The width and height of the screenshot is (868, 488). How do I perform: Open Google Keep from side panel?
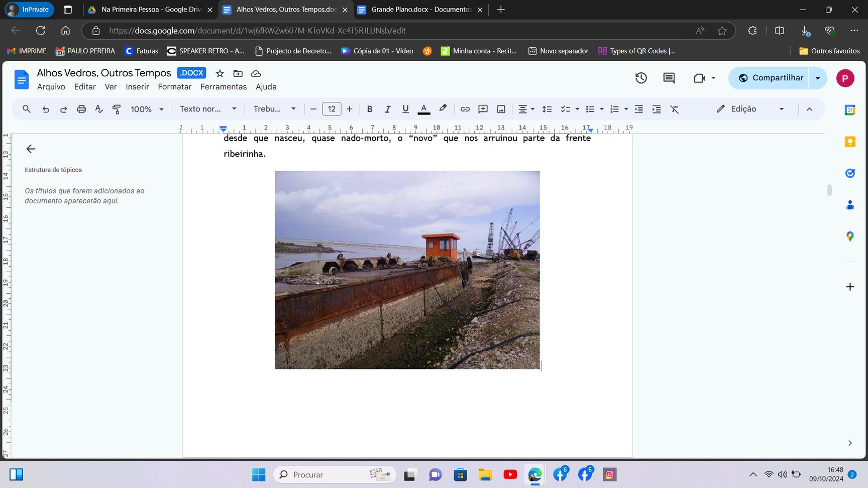850,142
